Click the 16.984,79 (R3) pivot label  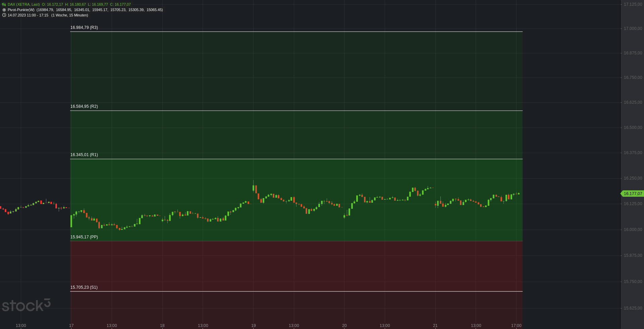tap(84, 28)
